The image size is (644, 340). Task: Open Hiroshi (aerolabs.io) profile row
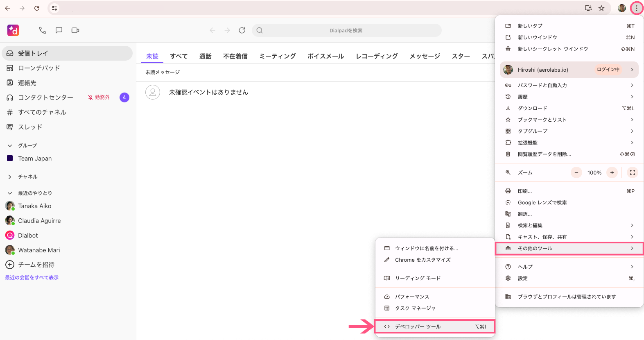click(x=569, y=70)
